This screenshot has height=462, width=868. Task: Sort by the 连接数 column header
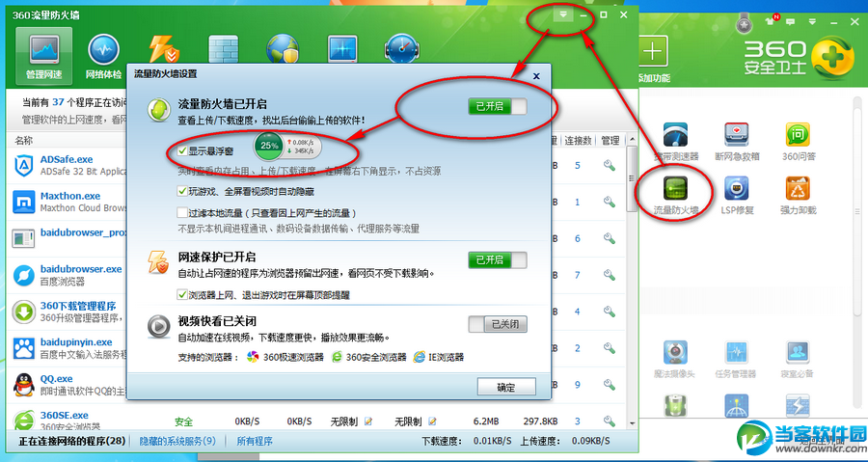578,141
